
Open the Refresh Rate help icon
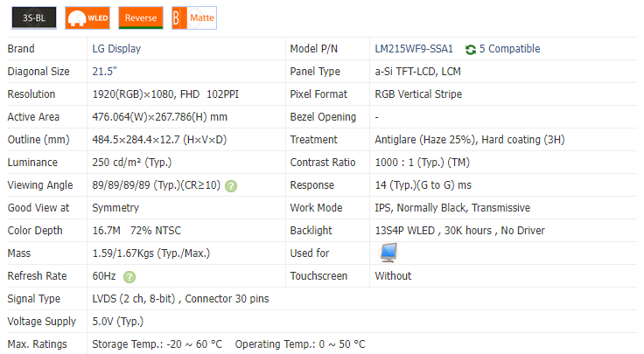click(129, 277)
